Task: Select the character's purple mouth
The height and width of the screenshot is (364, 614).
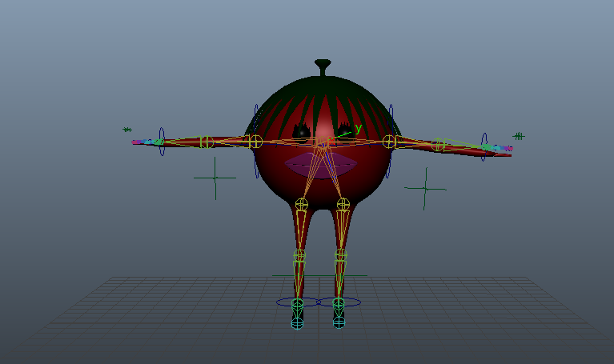Action: click(x=321, y=165)
